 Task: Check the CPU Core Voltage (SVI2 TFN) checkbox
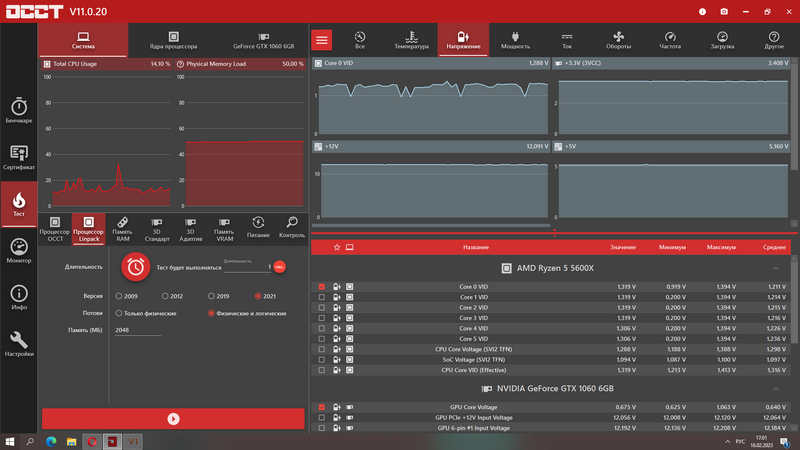[321, 349]
